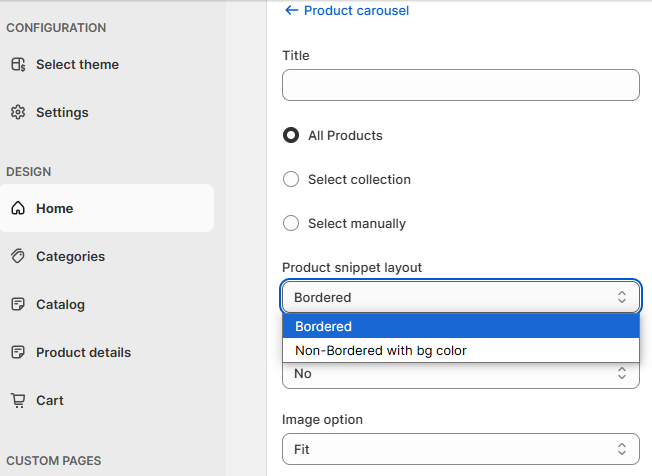Return to Product carousel link
The image size is (652, 476).
click(356, 10)
